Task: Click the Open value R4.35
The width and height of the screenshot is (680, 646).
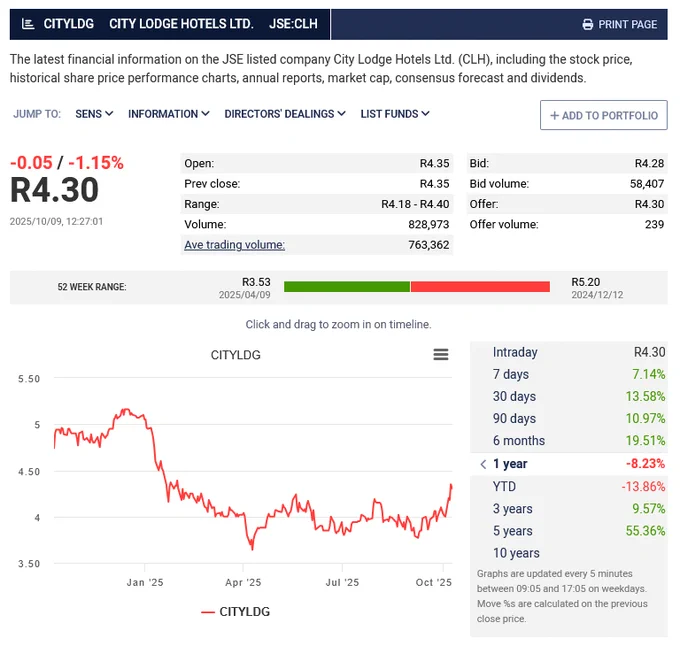Action: (x=435, y=163)
